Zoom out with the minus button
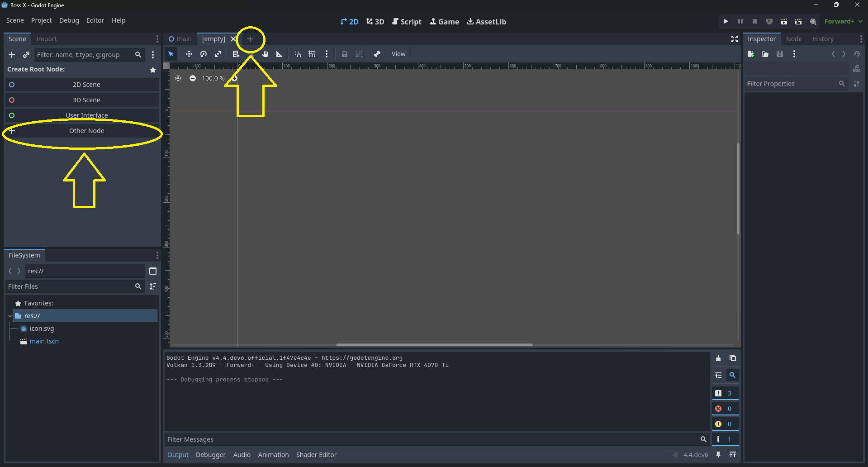The width and height of the screenshot is (868, 467). tap(193, 78)
